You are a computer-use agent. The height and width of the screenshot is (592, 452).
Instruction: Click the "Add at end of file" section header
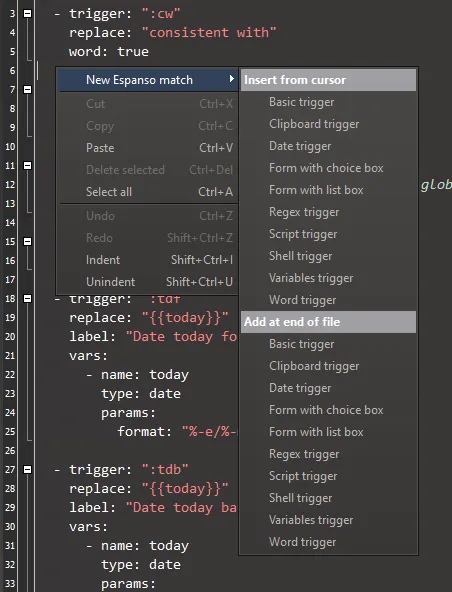coord(328,322)
